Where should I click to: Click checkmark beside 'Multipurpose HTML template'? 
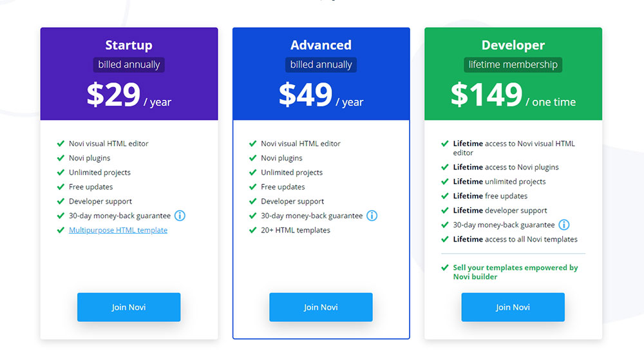pos(61,230)
